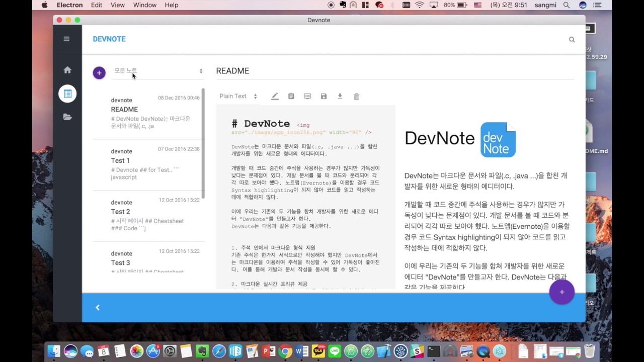Image resolution: width=644 pixels, height=362 pixels.
Task: Open the hamburger menu in sidebar
Action: pos(66,39)
